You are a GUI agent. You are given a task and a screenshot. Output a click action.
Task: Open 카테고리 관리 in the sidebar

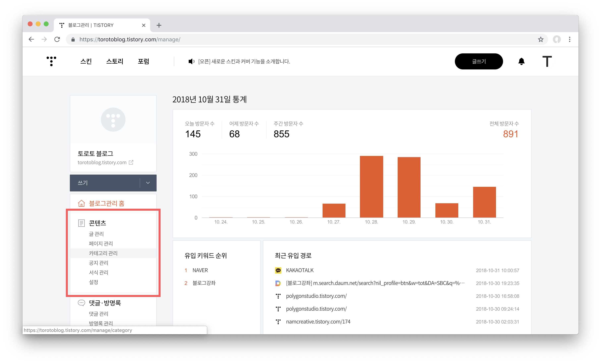103,253
